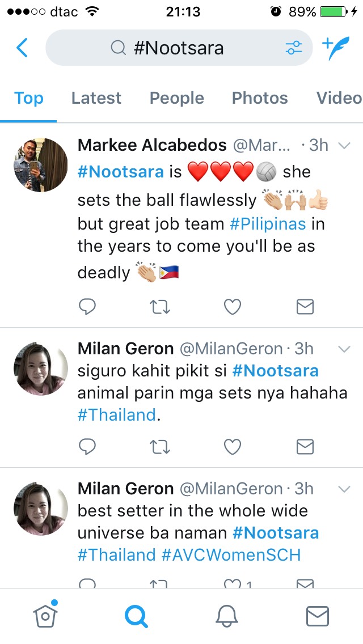Open the Notifications bell
Screen dimensions: 363x644
(x=227, y=615)
